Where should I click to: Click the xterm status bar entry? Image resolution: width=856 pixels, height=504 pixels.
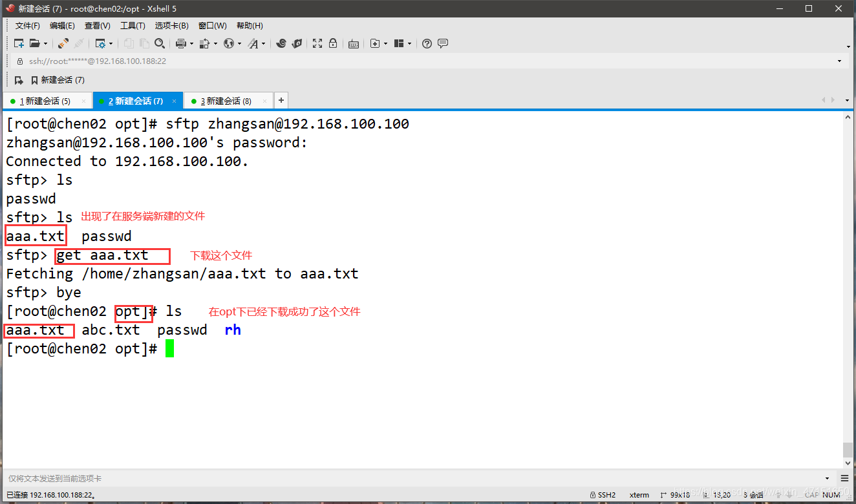tap(639, 495)
